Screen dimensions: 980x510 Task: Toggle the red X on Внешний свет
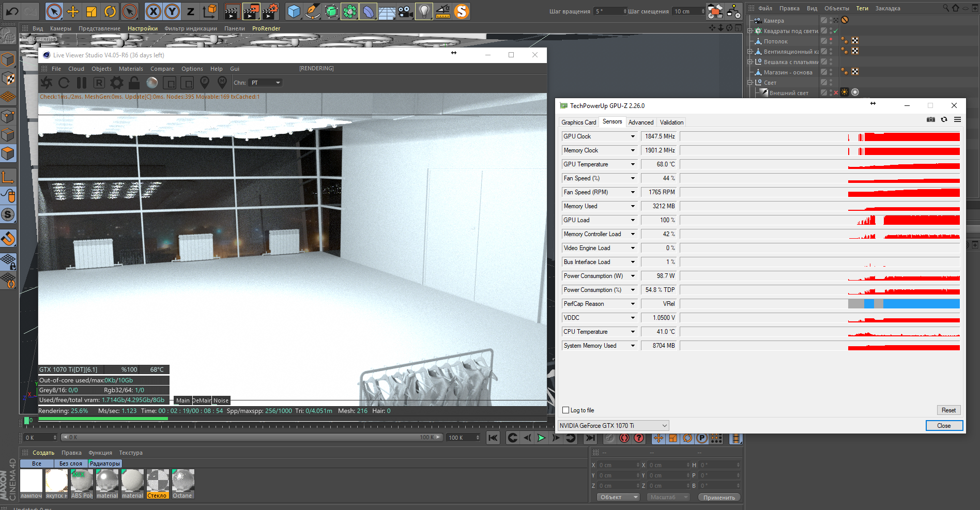coord(836,93)
